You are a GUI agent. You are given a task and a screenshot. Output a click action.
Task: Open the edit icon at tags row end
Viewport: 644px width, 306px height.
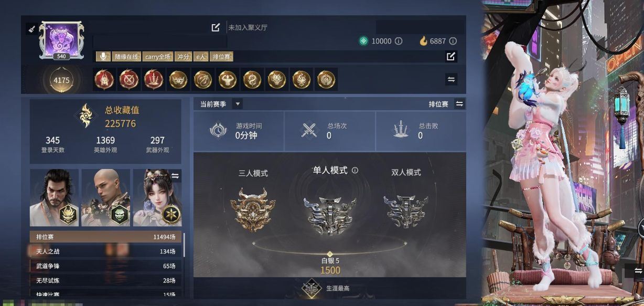(x=451, y=56)
